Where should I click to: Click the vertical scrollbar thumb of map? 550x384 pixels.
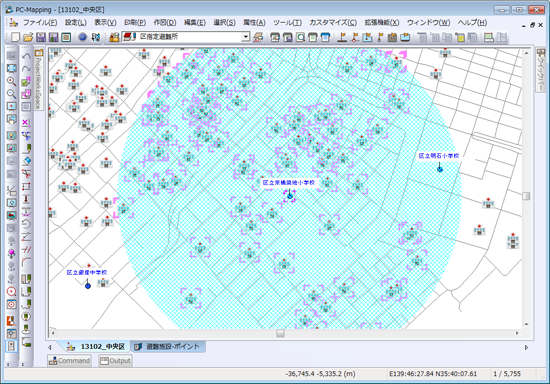tap(526, 196)
